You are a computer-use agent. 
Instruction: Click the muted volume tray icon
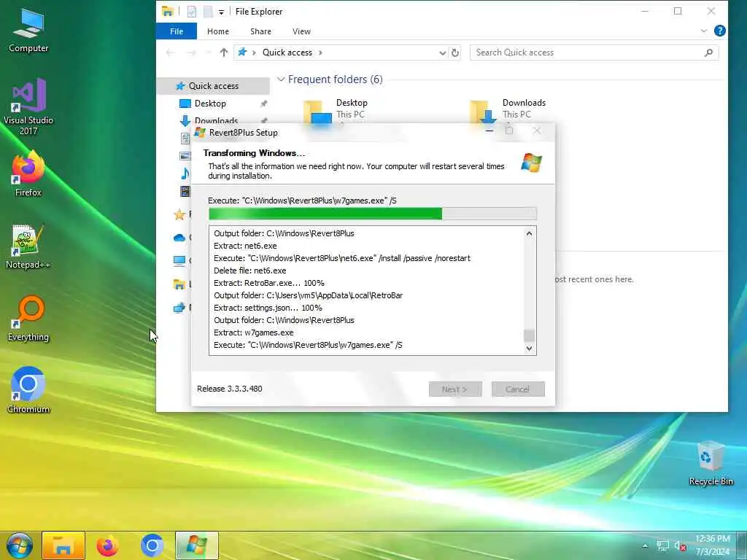point(680,546)
